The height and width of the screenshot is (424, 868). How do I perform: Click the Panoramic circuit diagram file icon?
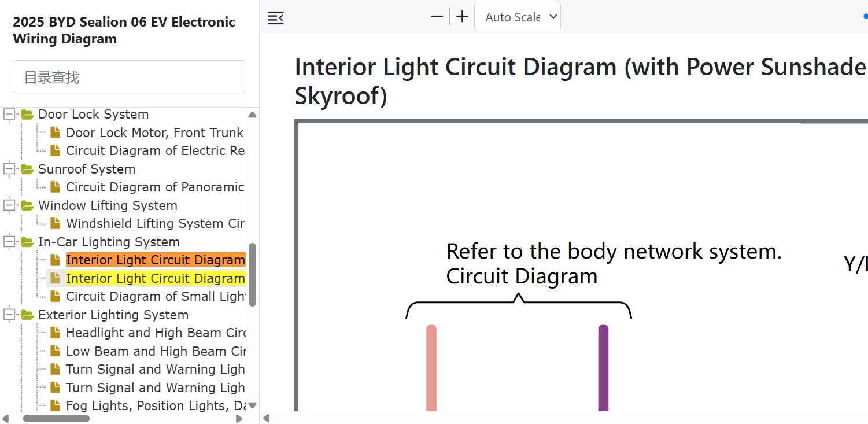pos(56,187)
